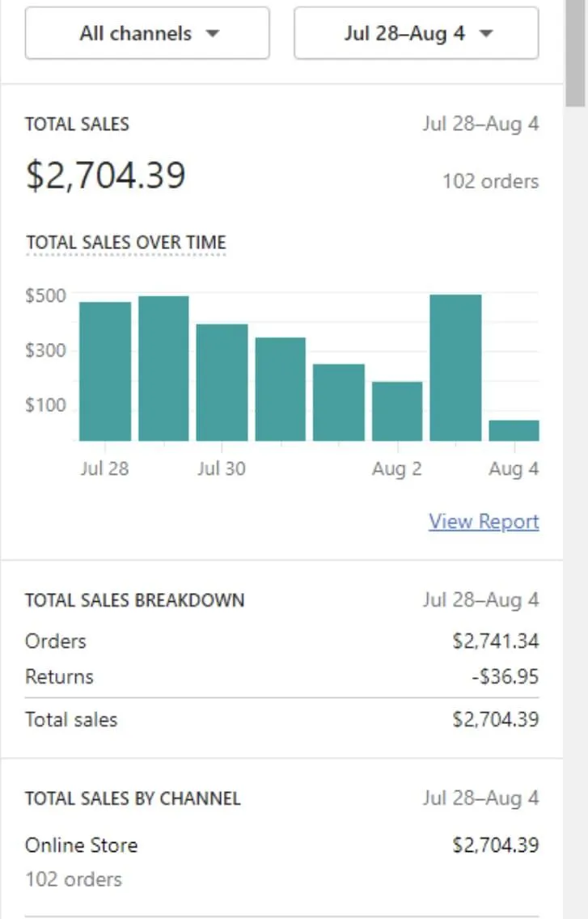Click the Total Sales by Channel heading
The height and width of the screenshot is (919, 588).
133,798
